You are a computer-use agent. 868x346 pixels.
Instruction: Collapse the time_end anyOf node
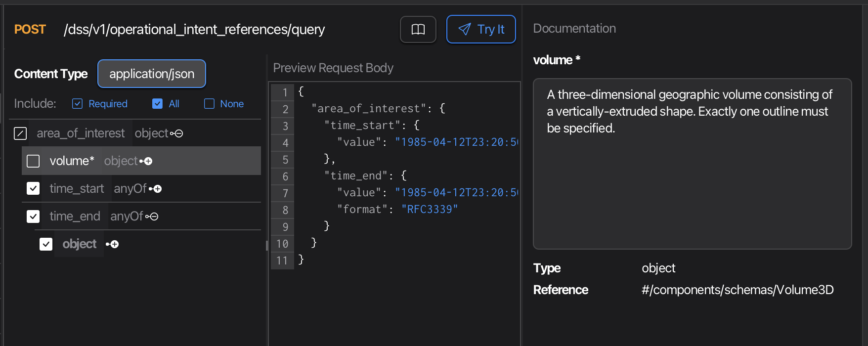[154, 216]
